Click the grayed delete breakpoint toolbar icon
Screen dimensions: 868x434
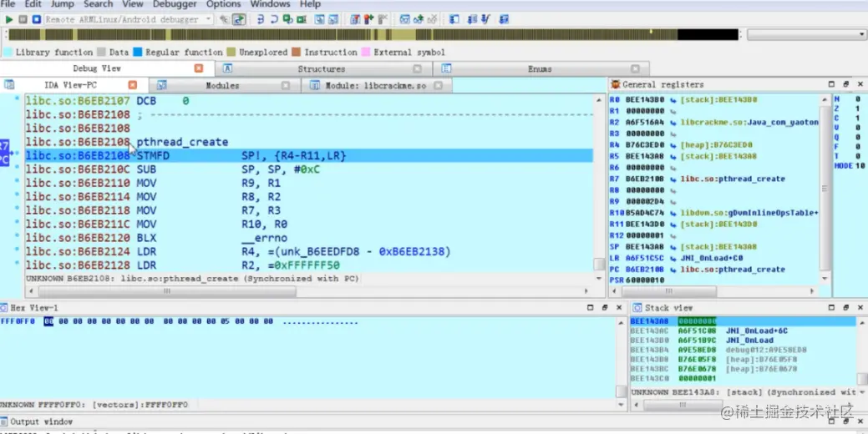point(382,19)
